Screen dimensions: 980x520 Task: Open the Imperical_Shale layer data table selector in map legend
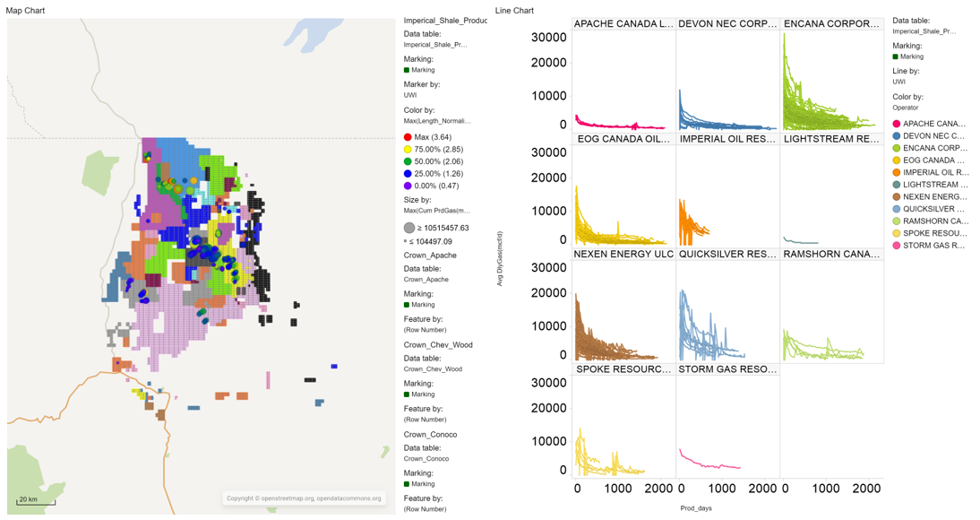click(435, 45)
